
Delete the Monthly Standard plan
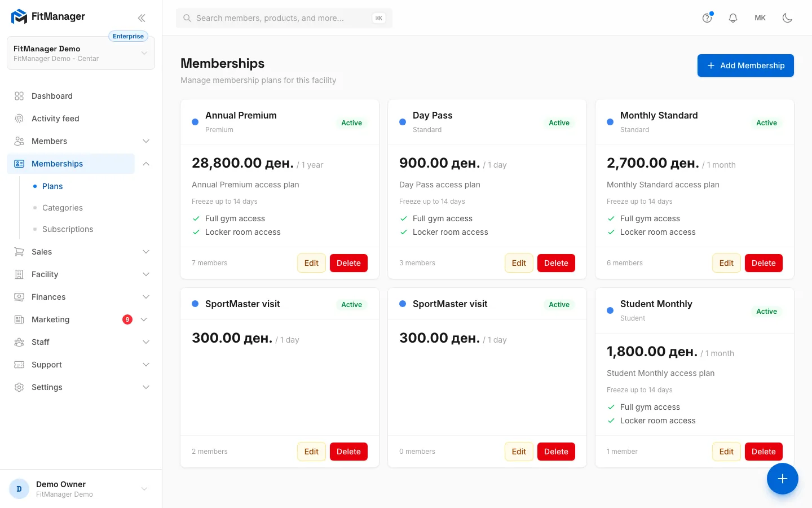[764, 263]
